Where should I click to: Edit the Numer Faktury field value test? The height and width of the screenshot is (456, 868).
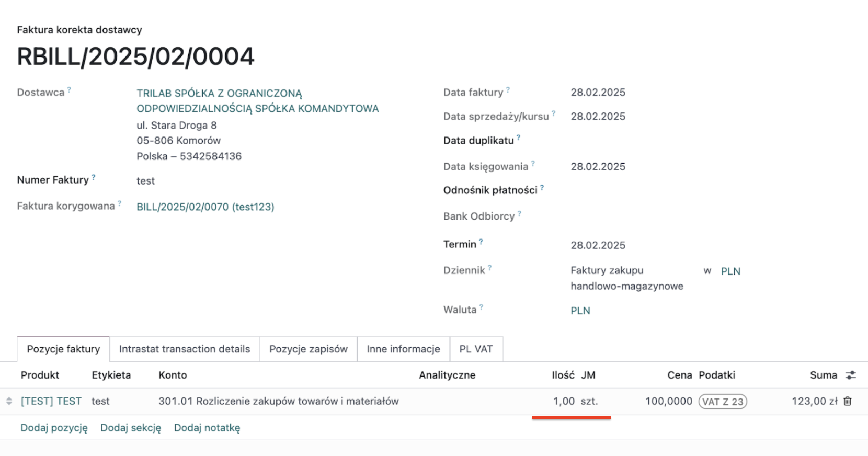[x=146, y=181]
